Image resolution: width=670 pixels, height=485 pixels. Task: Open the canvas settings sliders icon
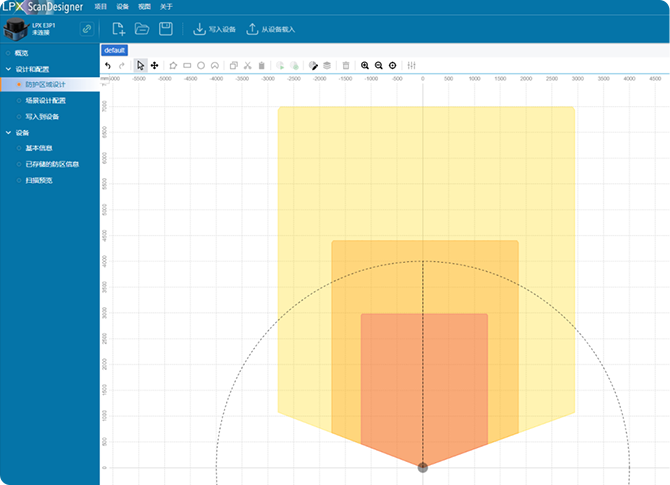(x=411, y=65)
